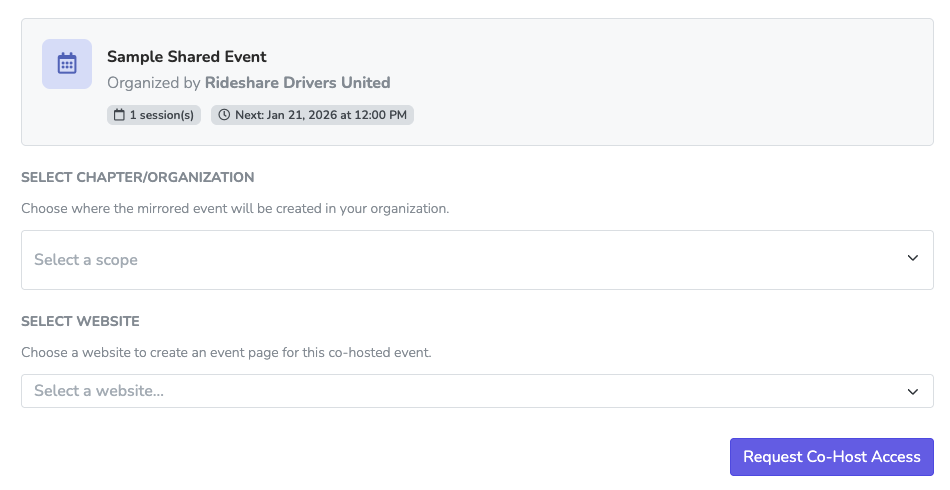Image resolution: width=950 pixels, height=490 pixels.
Task: Open the Select a scope dropdown
Action: pos(476,260)
